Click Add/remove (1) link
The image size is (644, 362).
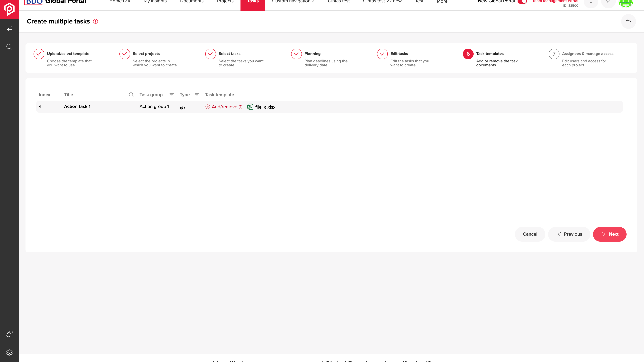tap(224, 107)
